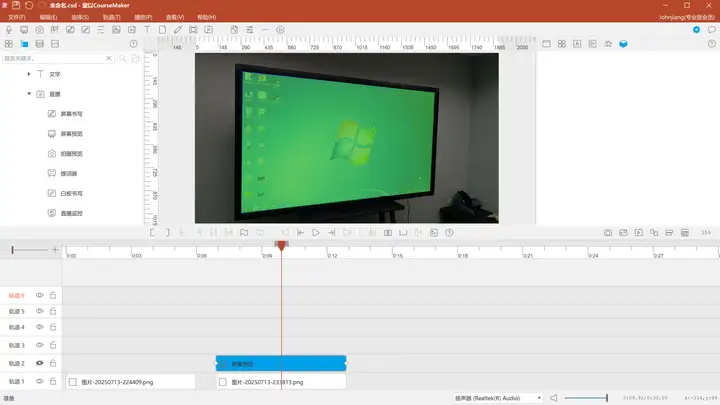This screenshot has width=720, height=405.
Task: Open the 文件(F) menu
Action: tap(17, 17)
